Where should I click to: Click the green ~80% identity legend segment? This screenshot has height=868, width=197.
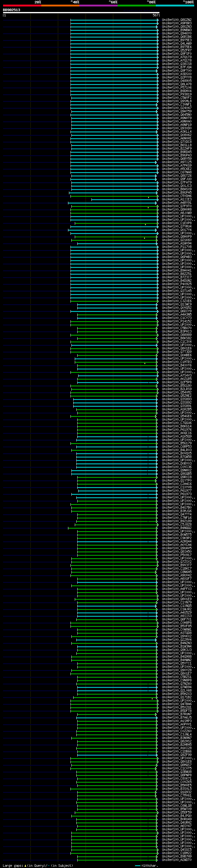pyautogui.click(x=137, y=6)
